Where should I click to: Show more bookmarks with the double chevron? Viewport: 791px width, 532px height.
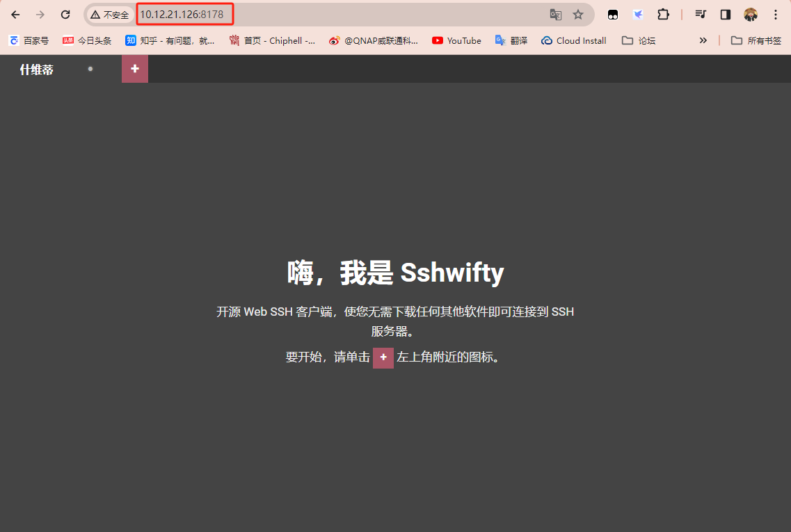(x=703, y=40)
